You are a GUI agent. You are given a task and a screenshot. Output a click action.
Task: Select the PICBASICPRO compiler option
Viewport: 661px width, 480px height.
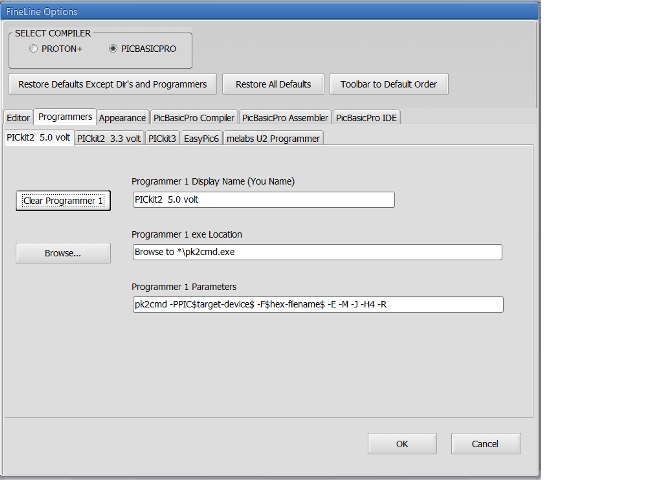tap(113, 48)
